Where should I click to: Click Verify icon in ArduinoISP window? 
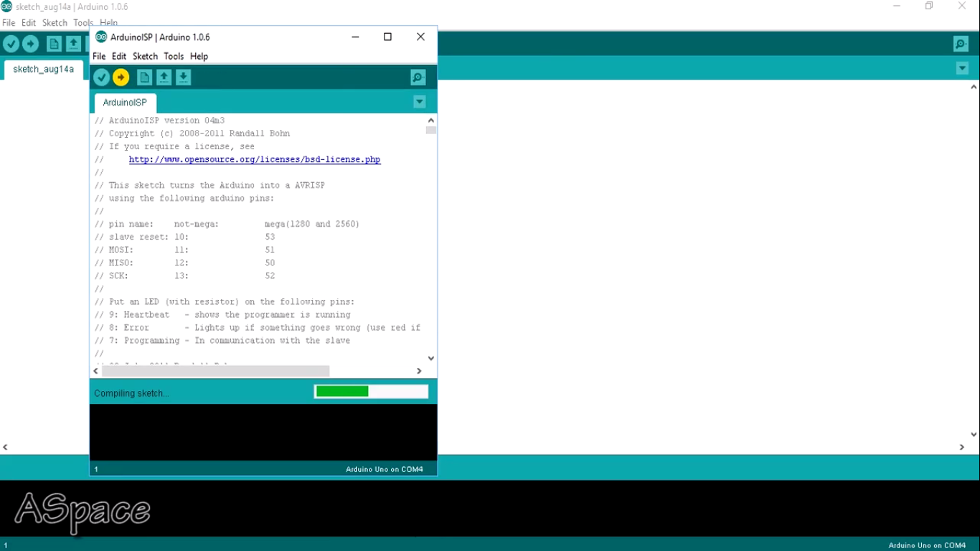point(101,77)
